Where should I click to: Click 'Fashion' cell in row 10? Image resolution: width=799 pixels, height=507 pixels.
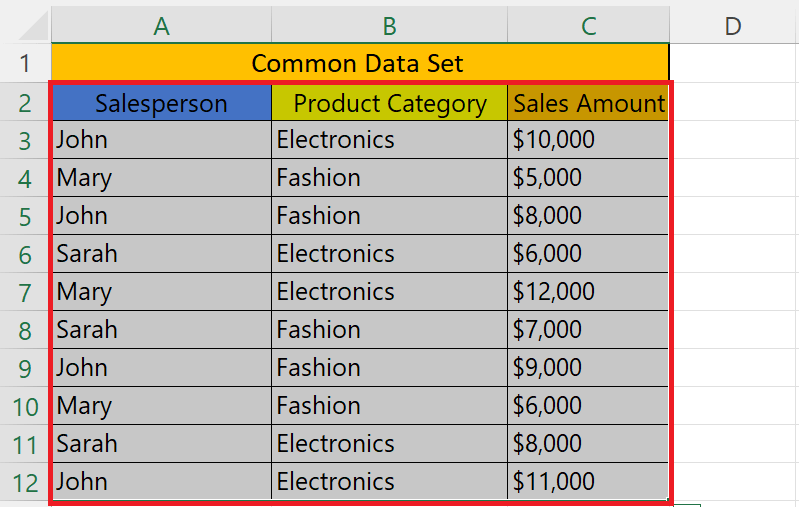pyautogui.click(x=389, y=406)
